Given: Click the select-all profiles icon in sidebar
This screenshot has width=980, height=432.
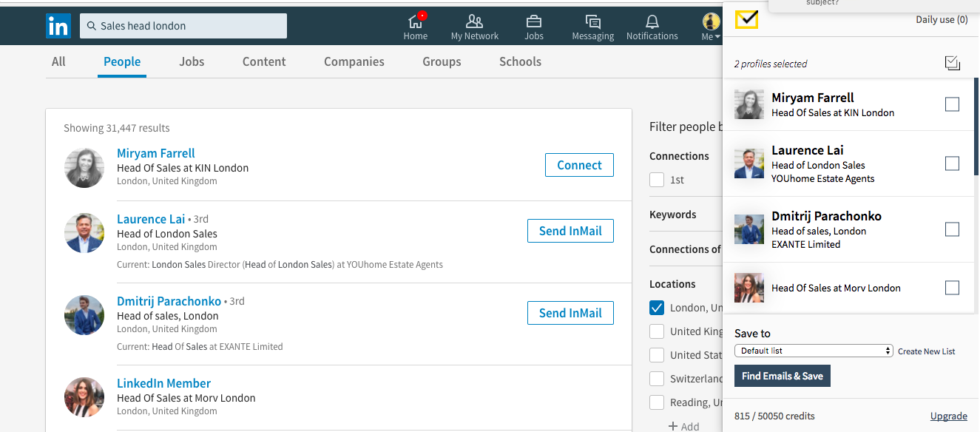Looking at the screenshot, I should pyautogui.click(x=953, y=63).
